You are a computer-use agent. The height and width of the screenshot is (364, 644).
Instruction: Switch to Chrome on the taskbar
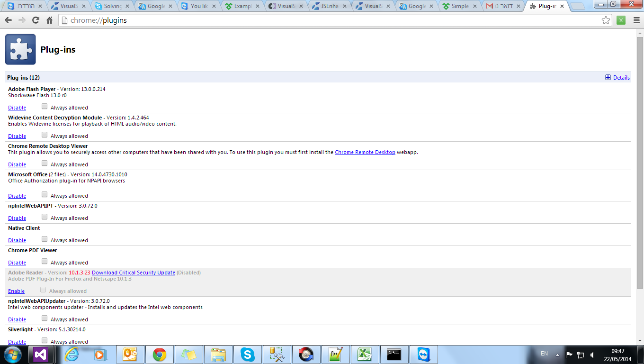[159, 355]
